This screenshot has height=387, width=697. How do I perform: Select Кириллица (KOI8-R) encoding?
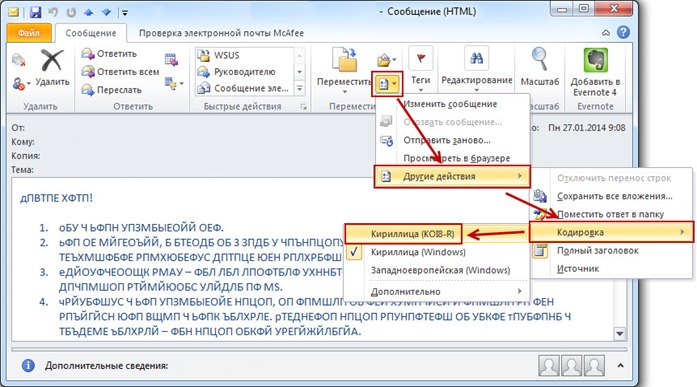(403, 234)
